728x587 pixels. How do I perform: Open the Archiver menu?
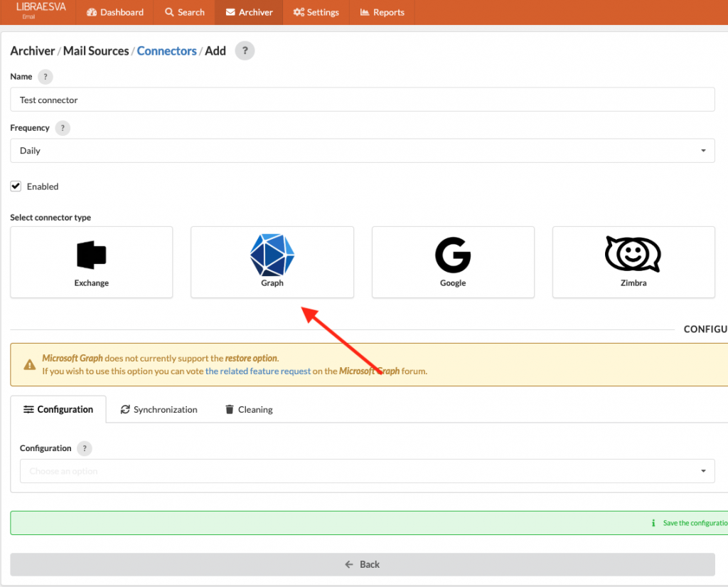249,12
